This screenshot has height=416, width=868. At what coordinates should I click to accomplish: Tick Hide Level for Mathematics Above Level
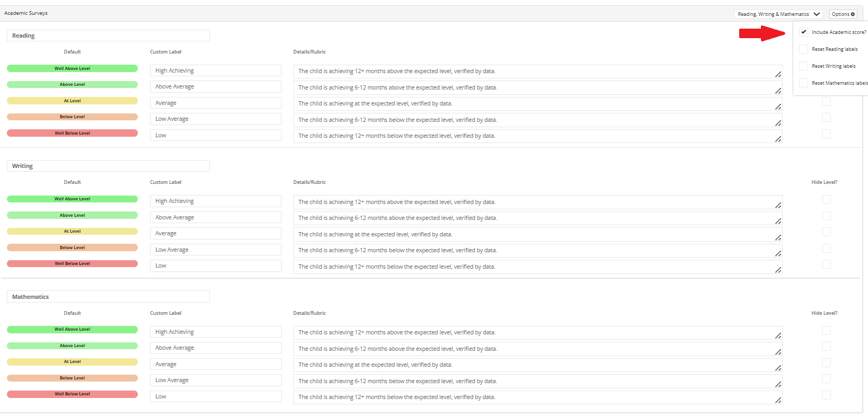pyautogui.click(x=826, y=347)
